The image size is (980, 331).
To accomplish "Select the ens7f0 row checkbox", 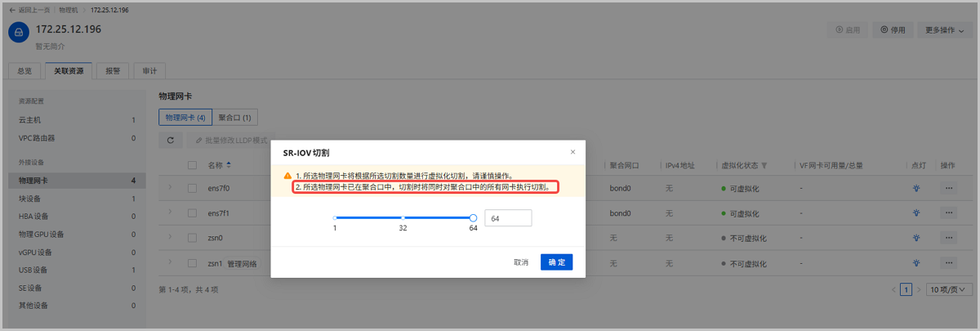I will tap(193, 188).
